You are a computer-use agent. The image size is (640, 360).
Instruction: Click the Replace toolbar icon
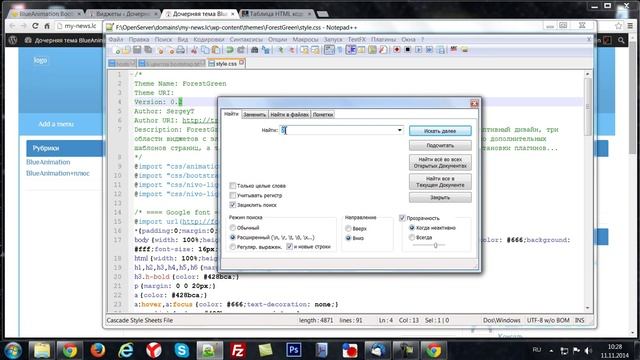pyautogui.click(x=266, y=50)
